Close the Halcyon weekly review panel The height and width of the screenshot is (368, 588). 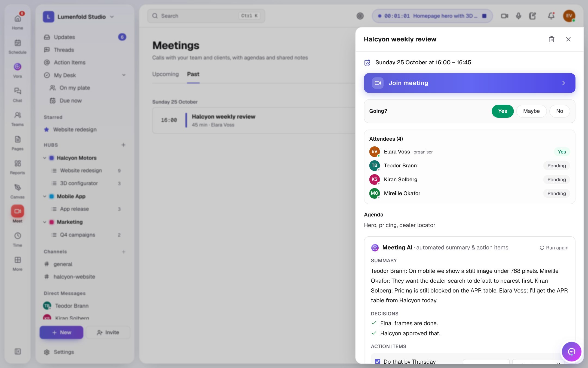[568, 39]
